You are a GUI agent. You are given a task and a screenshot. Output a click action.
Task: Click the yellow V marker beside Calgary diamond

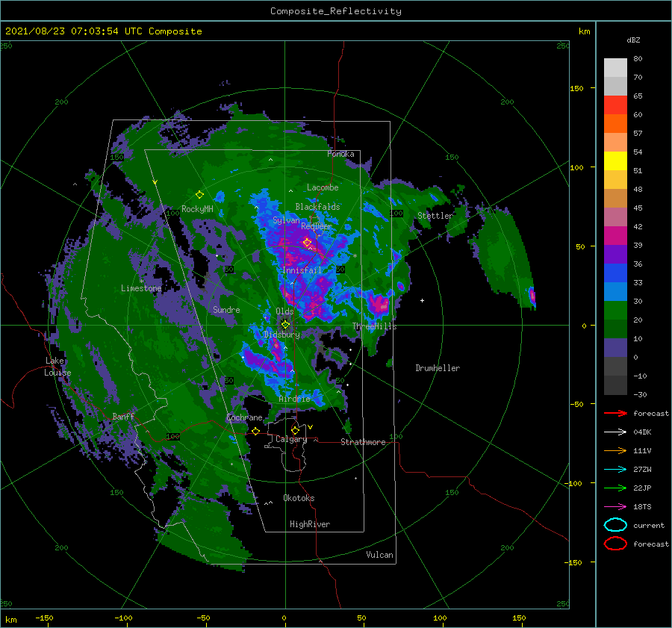click(x=310, y=427)
